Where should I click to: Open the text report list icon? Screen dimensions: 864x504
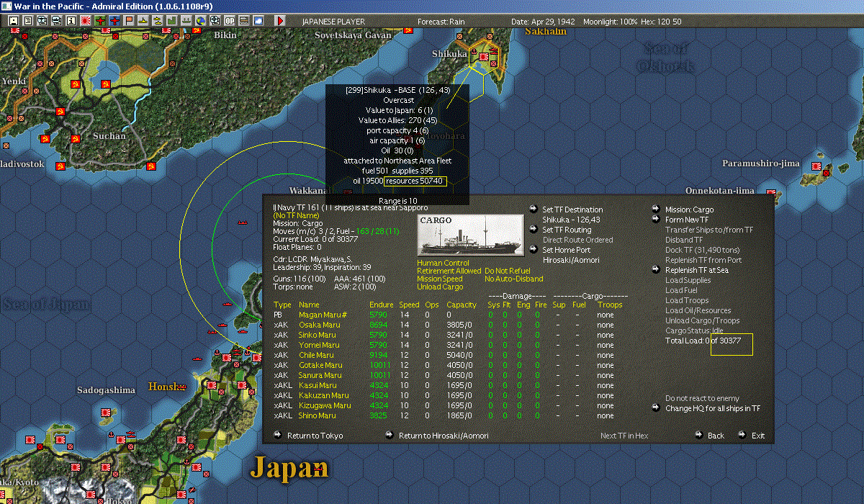coord(28,21)
